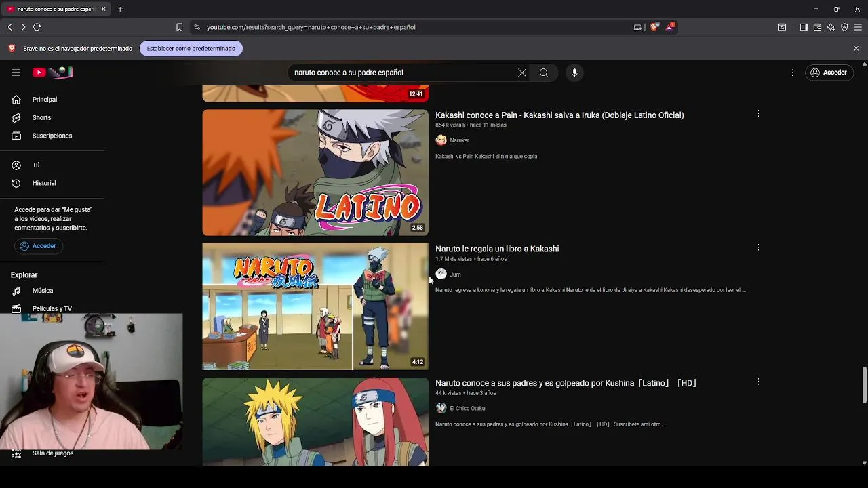The image size is (868, 488).
Task: Open the partially visible 12:41 video thumbnail
Action: 315,94
